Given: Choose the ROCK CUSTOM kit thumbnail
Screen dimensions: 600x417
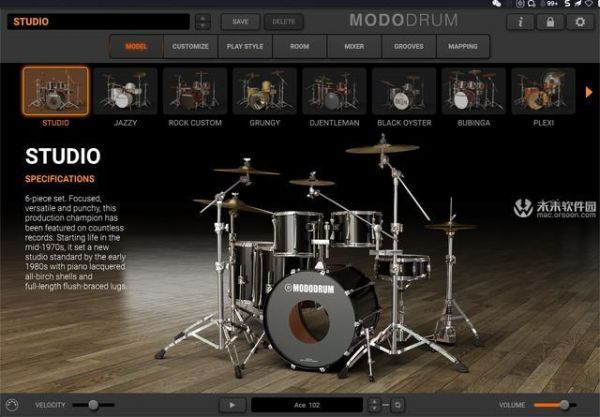Looking at the screenshot, I should 195,91.
